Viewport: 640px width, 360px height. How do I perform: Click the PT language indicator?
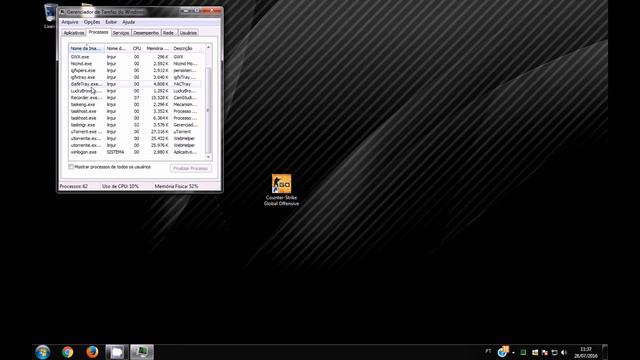[x=488, y=351]
